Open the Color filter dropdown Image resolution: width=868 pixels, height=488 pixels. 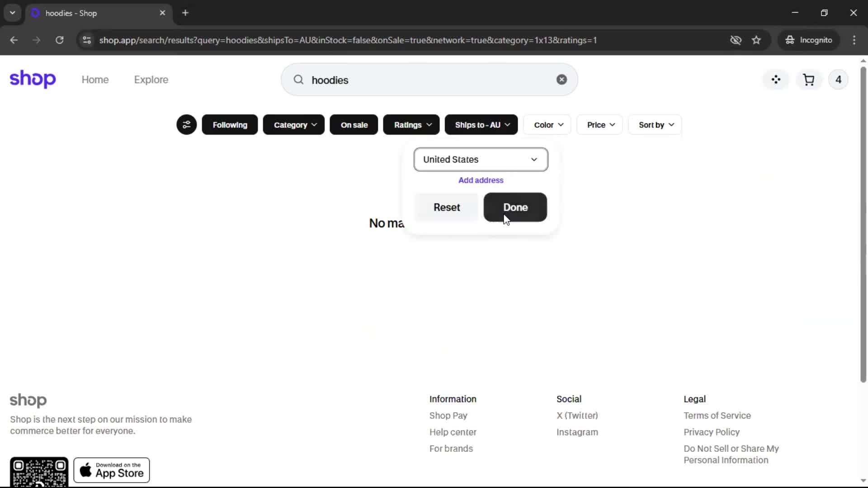point(548,125)
